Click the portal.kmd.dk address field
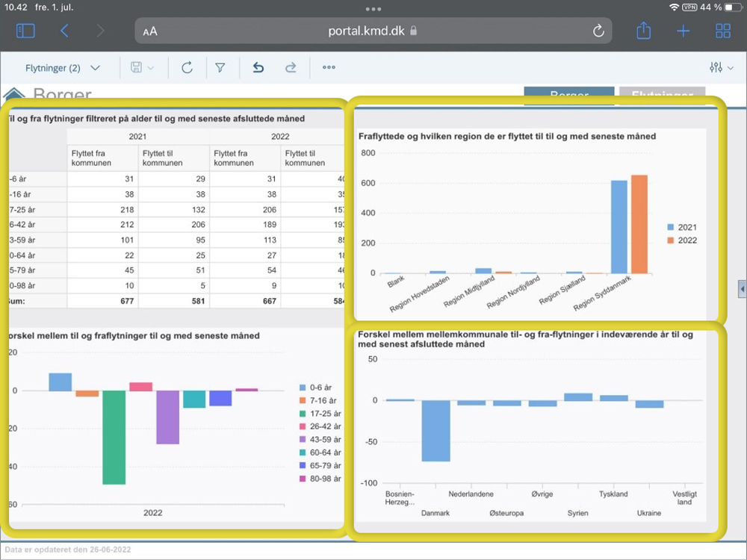Image resolution: width=747 pixels, height=560 pixels. pos(371,31)
